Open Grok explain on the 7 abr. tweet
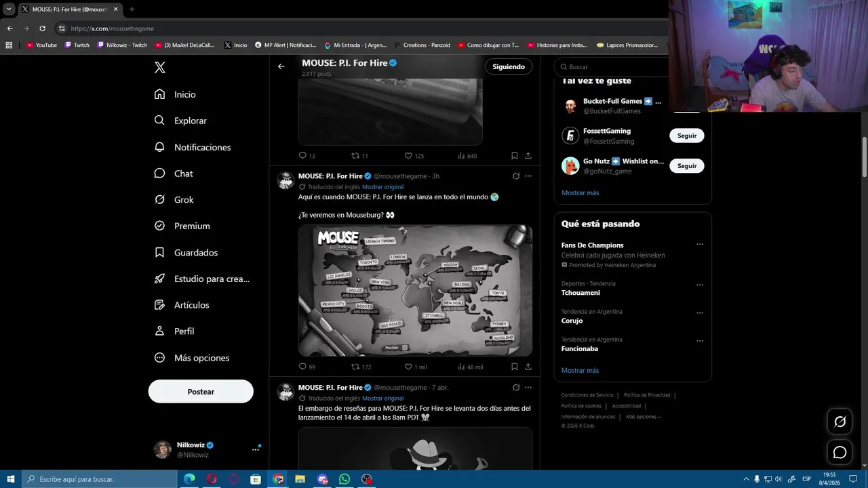 tap(516, 388)
